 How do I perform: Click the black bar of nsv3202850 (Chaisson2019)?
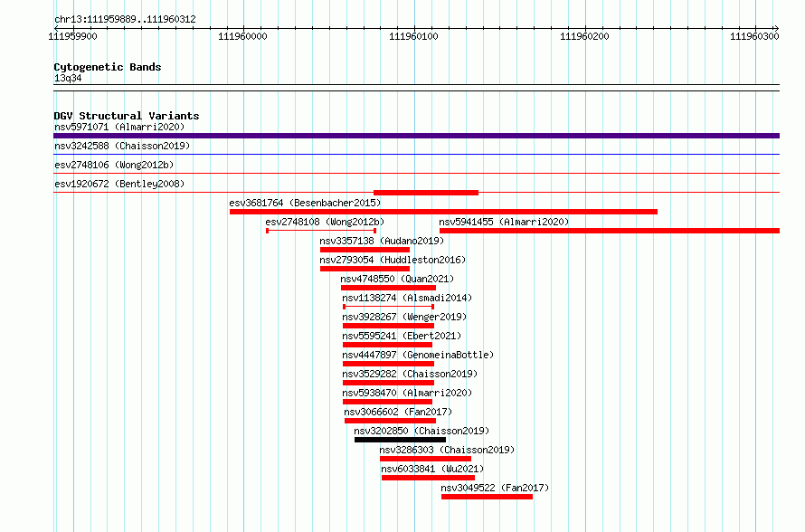click(x=400, y=440)
